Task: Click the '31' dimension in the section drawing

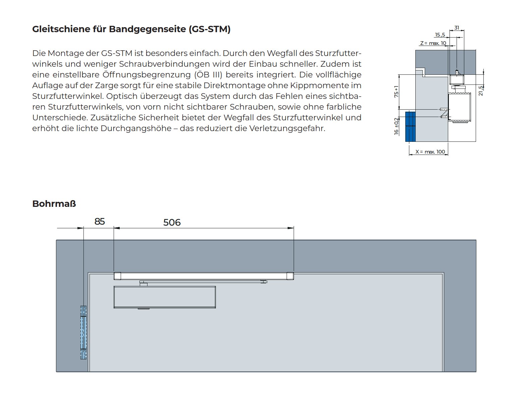Action: [457, 28]
